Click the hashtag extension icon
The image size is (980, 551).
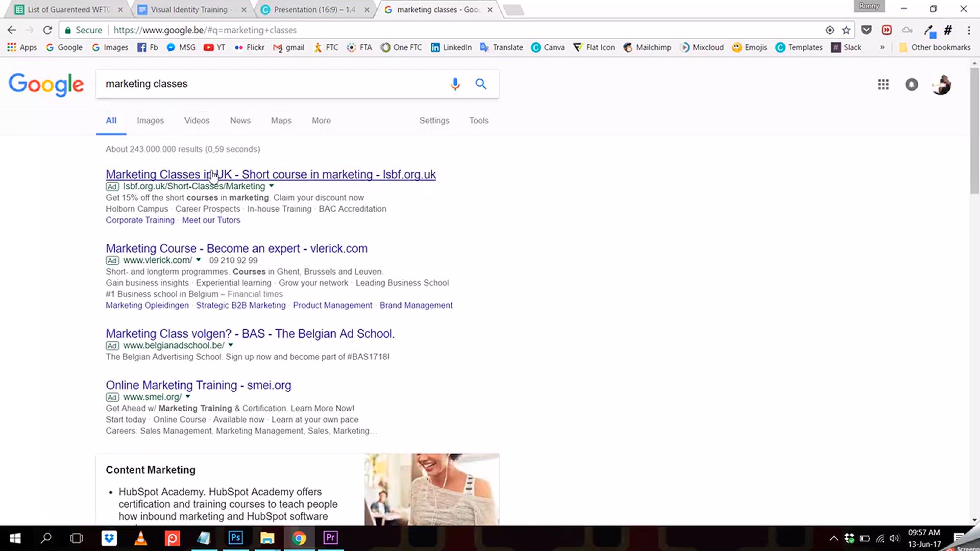pos(948,30)
